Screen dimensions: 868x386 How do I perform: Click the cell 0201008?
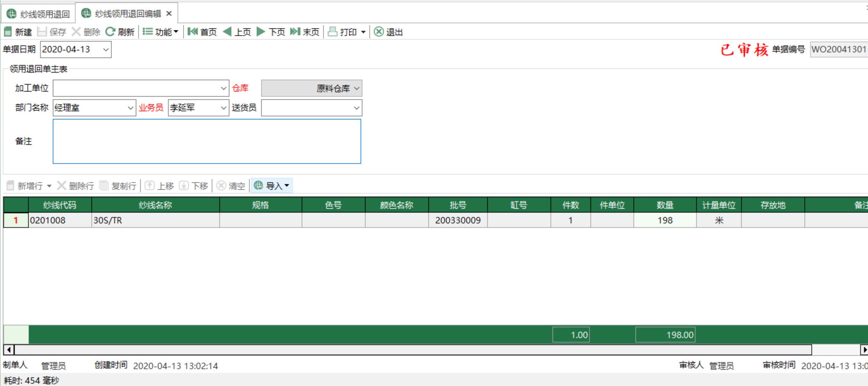coord(60,220)
